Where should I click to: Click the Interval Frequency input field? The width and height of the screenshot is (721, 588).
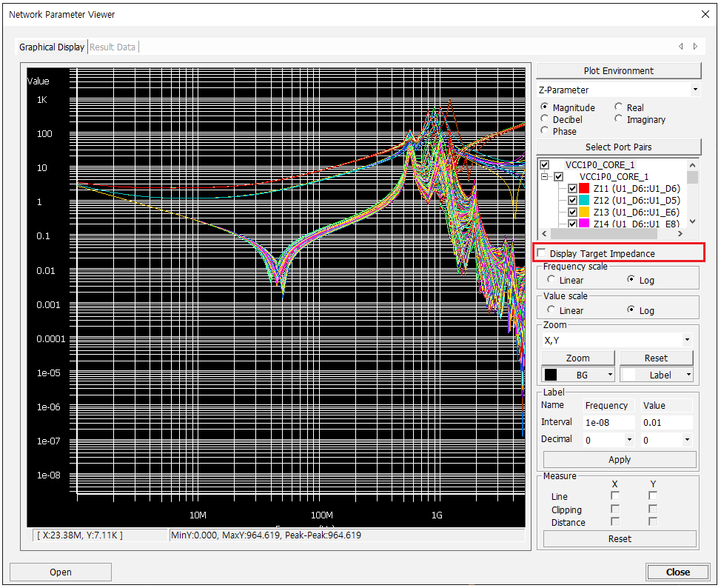coord(608,422)
